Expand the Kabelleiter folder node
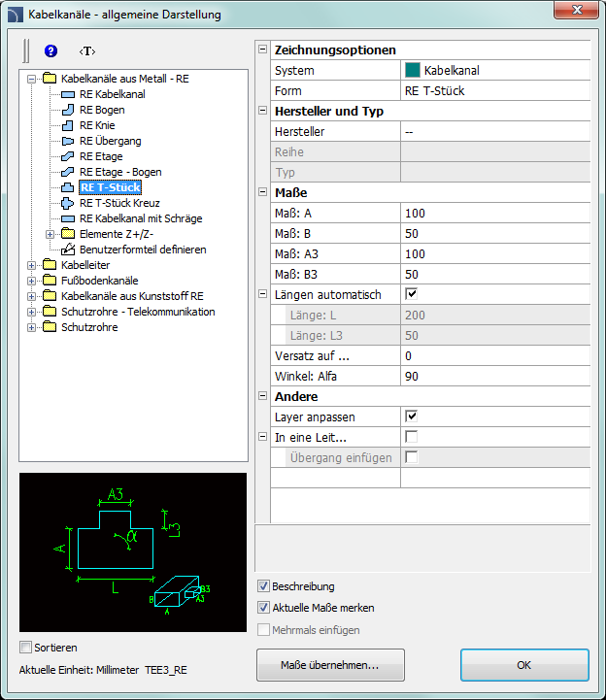 [x=32, y=265]
